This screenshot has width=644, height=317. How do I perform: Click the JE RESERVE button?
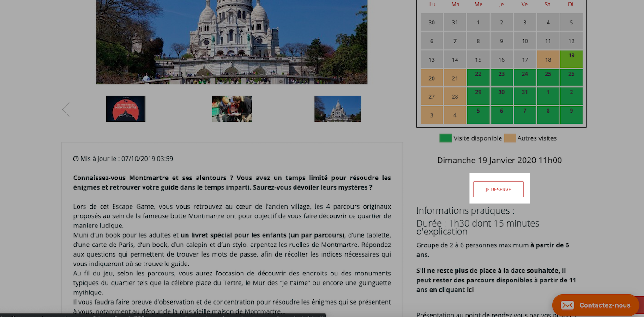(498, 189)
